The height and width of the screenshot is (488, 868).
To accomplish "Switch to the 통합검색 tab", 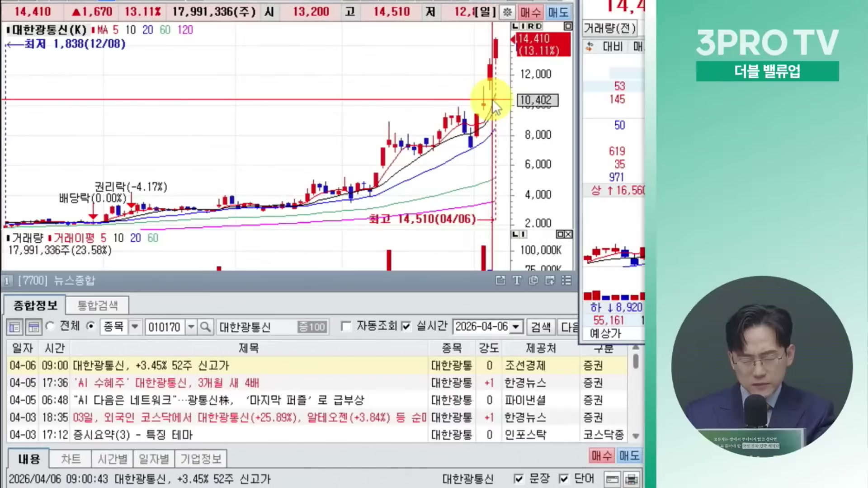I will tap(98, 305).
